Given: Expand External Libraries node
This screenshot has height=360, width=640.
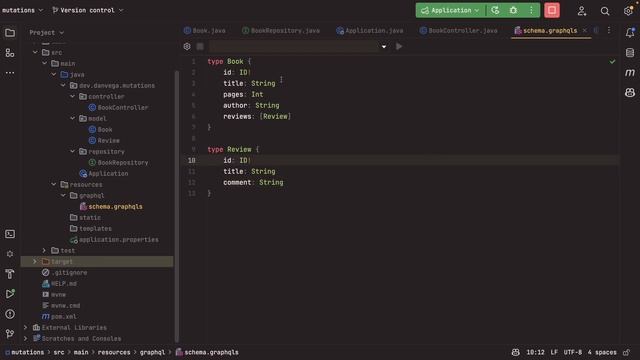Looking at the screenshot, I should click(26, 327).
